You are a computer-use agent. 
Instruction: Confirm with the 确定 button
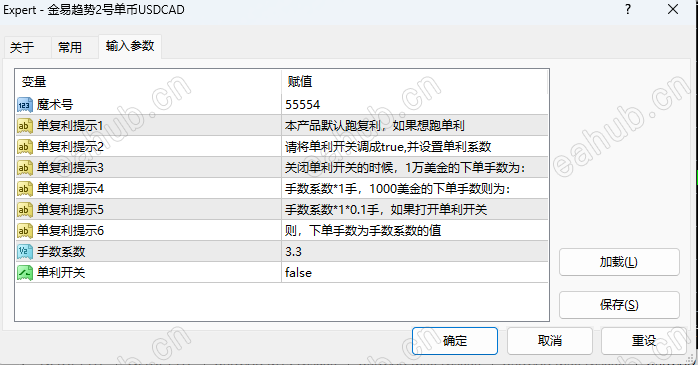[455, 341]
